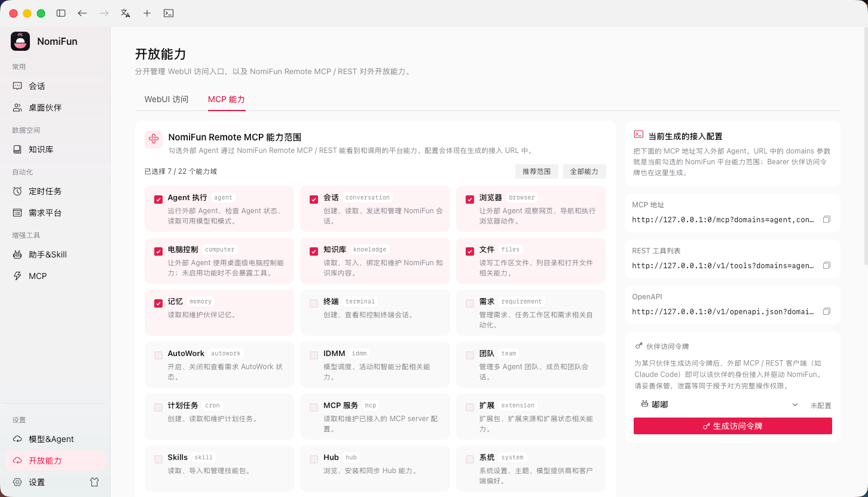Enable the 终端 terminal checkbox

point(314,303)
